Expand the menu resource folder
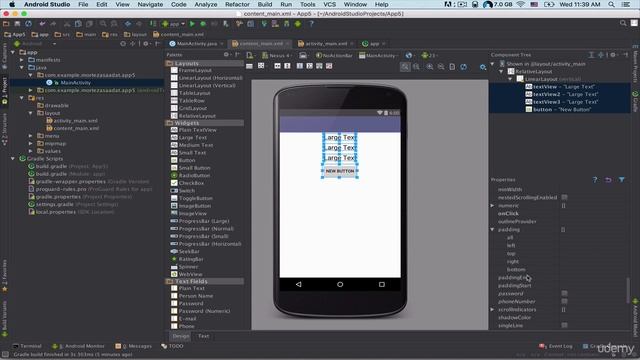This screenshot has height=360, width=640. [x=31, y=136]
